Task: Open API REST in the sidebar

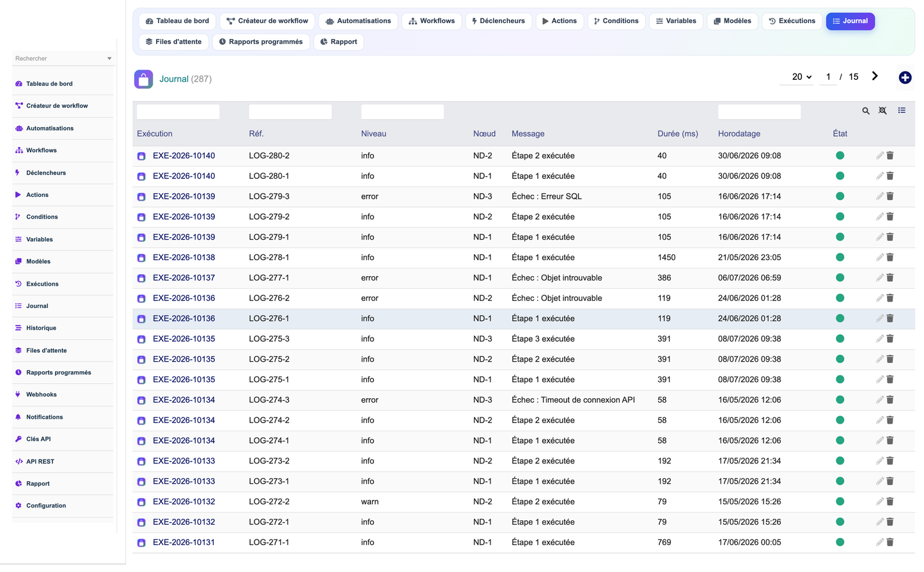Action: click(63, 461)
